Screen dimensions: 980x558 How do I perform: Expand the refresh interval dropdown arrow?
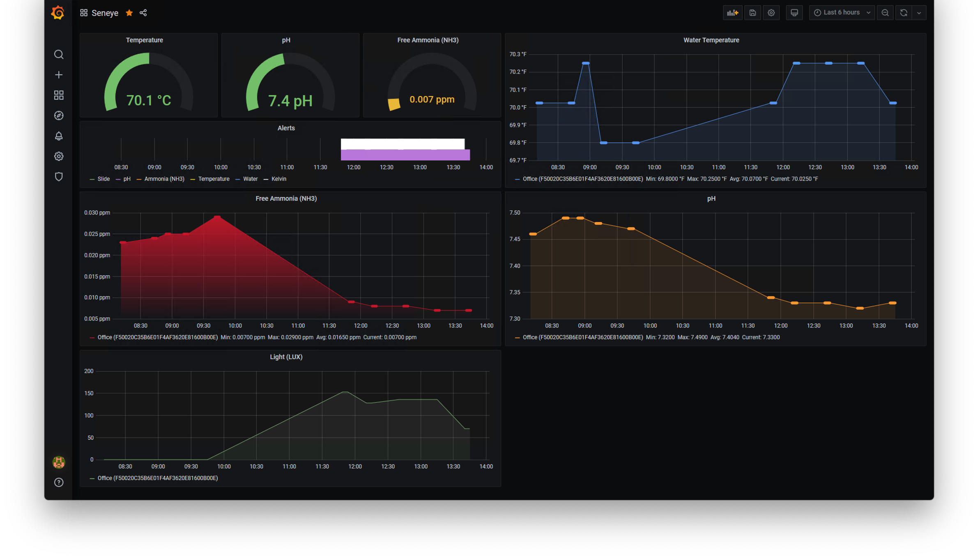[x=919, y=13]
